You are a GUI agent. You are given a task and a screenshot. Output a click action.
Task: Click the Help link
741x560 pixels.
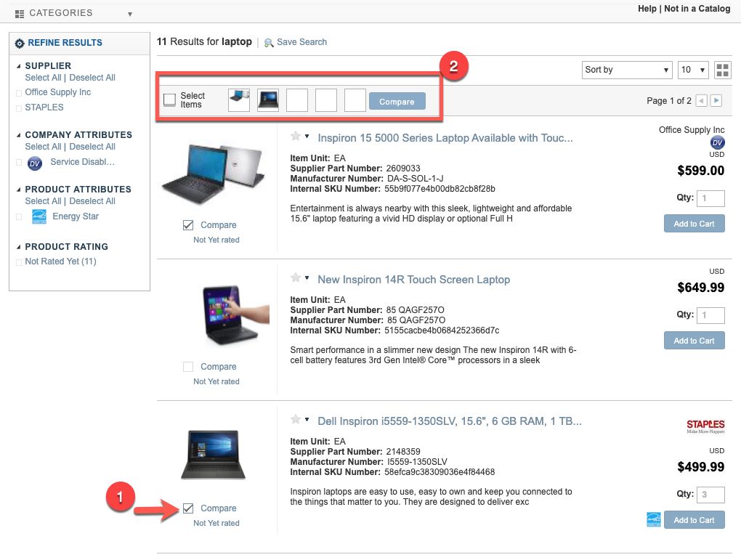647,9
